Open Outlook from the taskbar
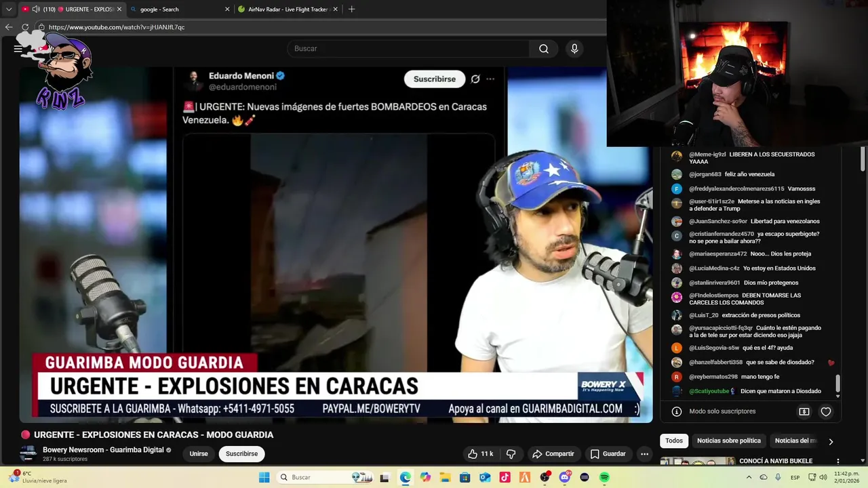The width and height of the screenshot is (868, 488). point(485,477)
